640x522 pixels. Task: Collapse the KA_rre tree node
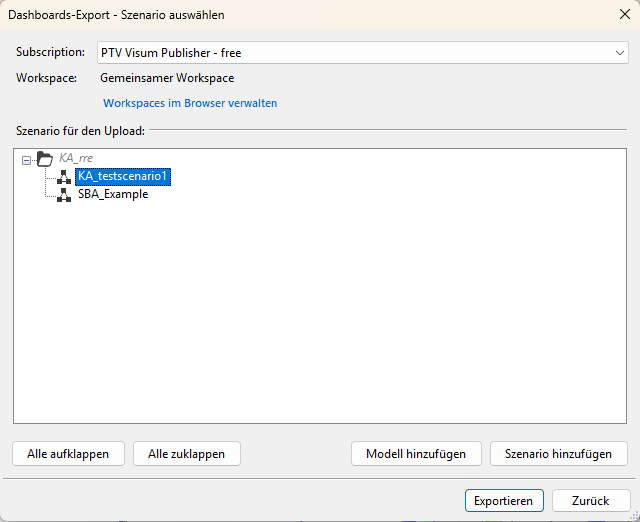tap(27, 160)
